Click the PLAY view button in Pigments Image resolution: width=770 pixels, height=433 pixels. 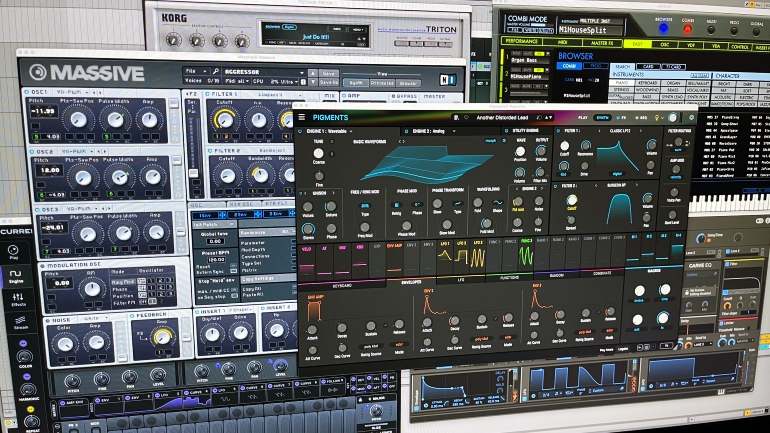582,118
